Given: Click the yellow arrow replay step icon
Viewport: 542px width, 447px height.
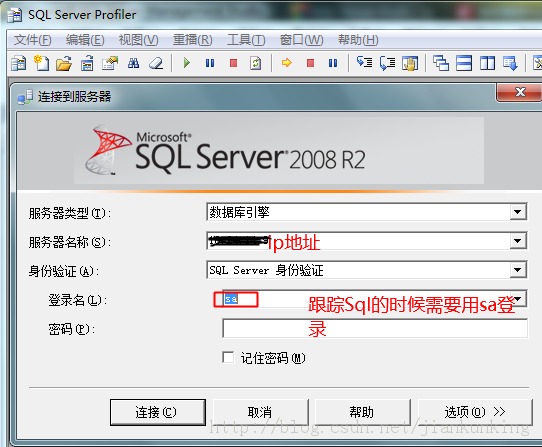Looking at the screenshot, I should point(287,63).
